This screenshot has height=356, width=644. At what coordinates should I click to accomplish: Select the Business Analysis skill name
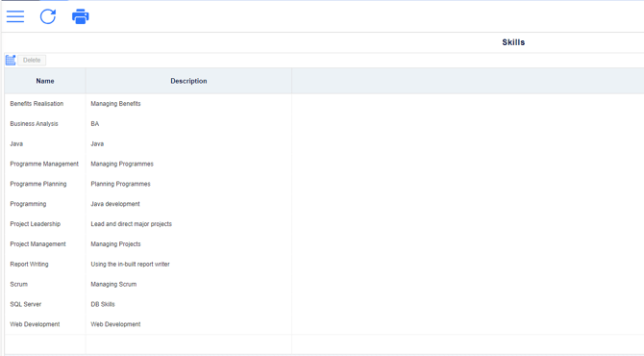34,124
